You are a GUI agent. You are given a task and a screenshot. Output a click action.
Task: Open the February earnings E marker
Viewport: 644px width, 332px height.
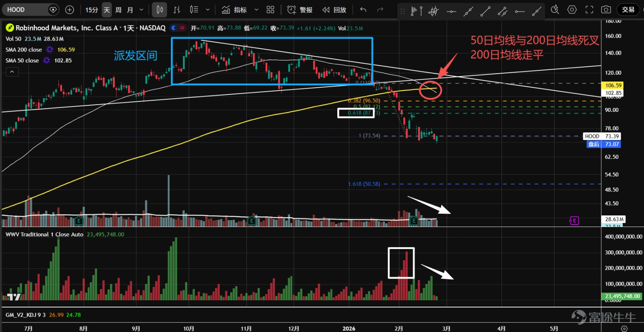[x=413, y=221]
